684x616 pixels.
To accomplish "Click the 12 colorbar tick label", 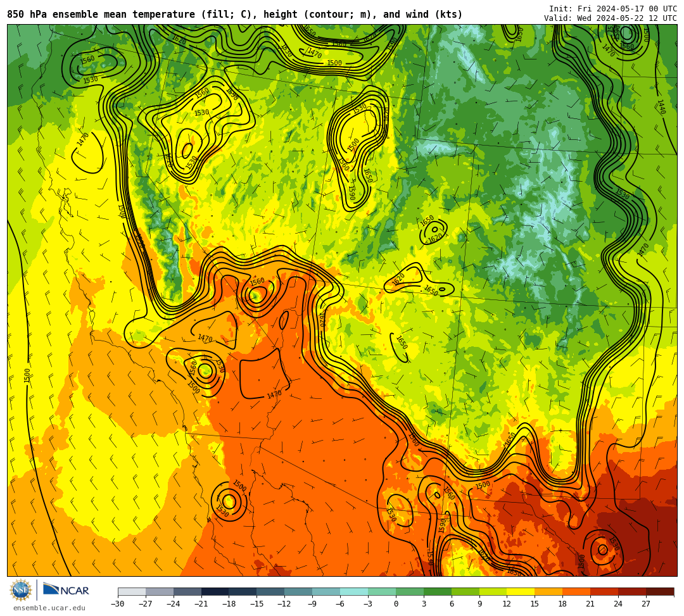I will pos(507,604).
